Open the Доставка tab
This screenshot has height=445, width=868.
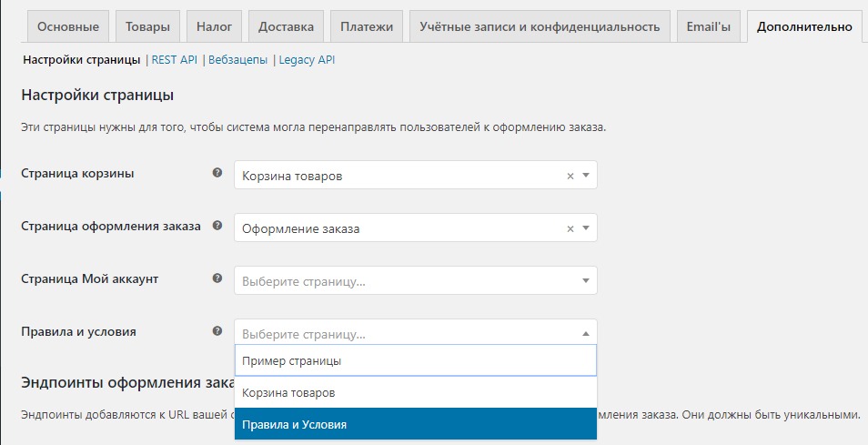tap(287, 26)
